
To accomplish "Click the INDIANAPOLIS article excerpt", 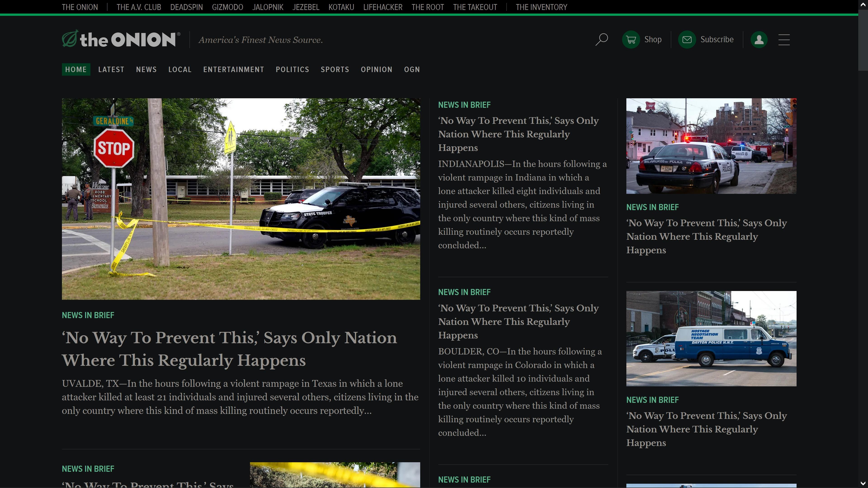I will coord(522,204).
